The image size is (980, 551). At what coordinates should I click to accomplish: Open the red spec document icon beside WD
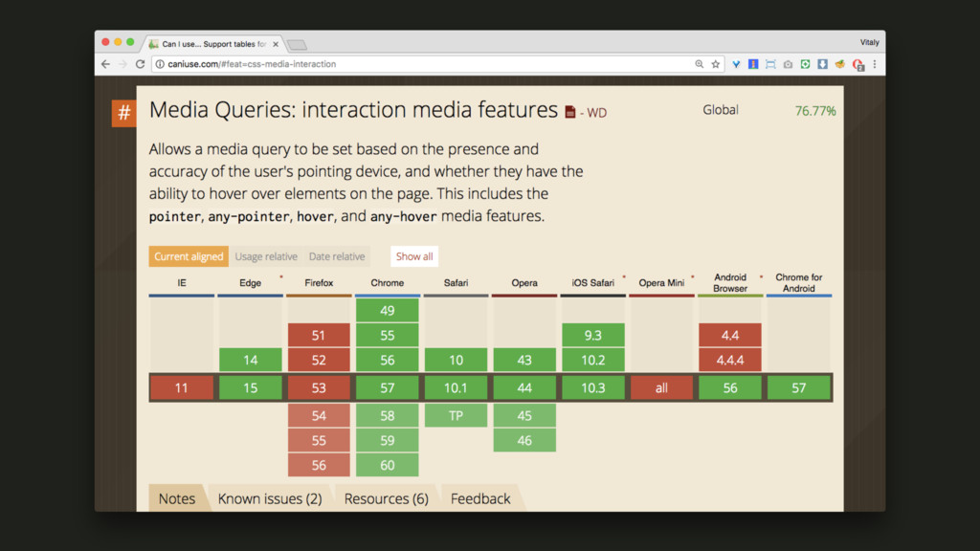570,112
